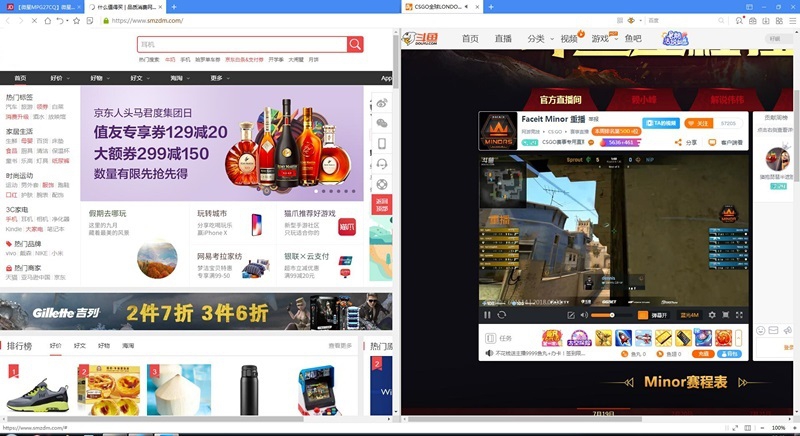Open 查看更多 link in ranking section

point(340,346)
